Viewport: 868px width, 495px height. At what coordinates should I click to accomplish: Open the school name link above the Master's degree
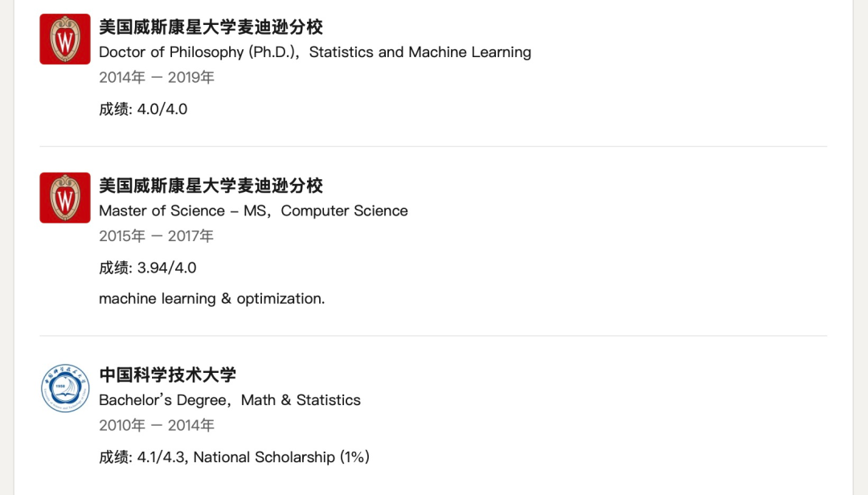point(211,186)
